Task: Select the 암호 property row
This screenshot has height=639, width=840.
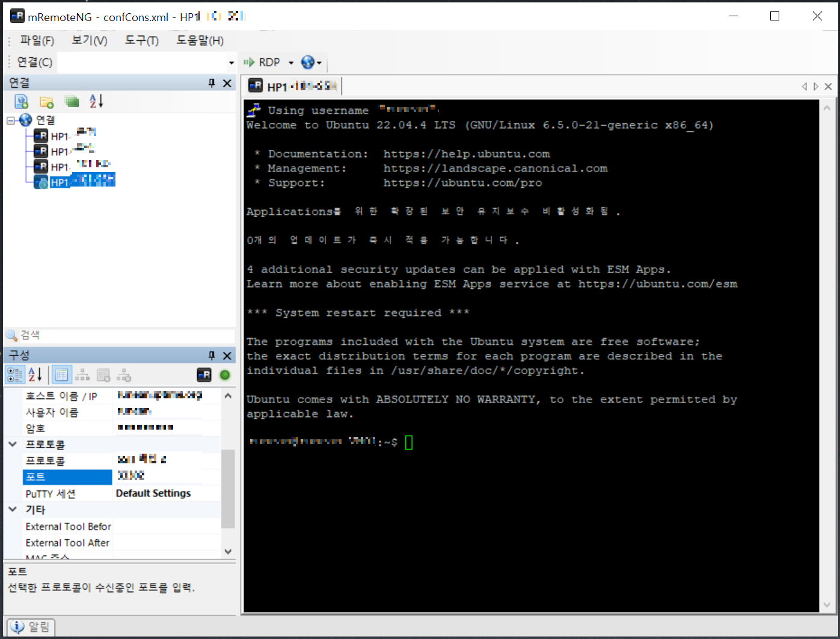Action: click(121, 428)
